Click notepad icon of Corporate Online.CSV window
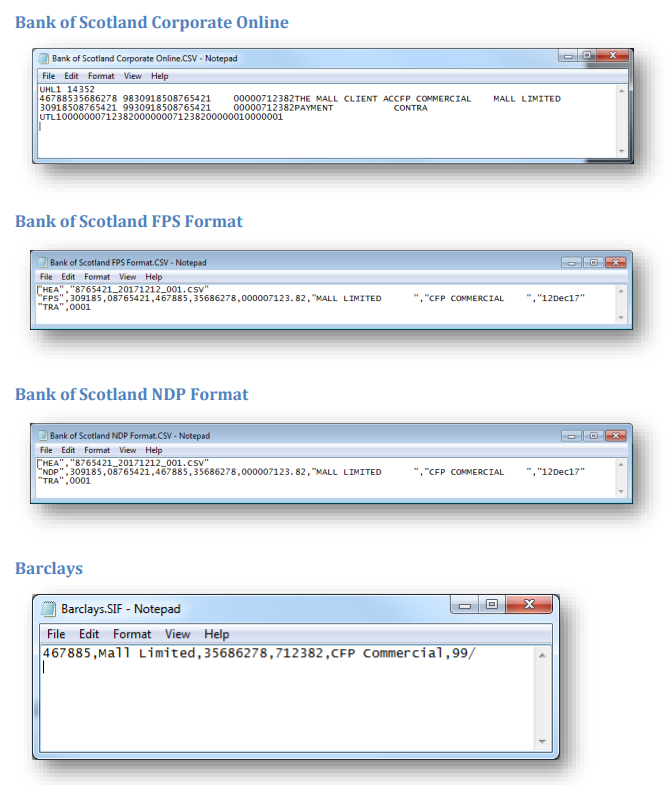Image resolution: width=666 pixels, height=785 pixels. click(x=44, y=59)
